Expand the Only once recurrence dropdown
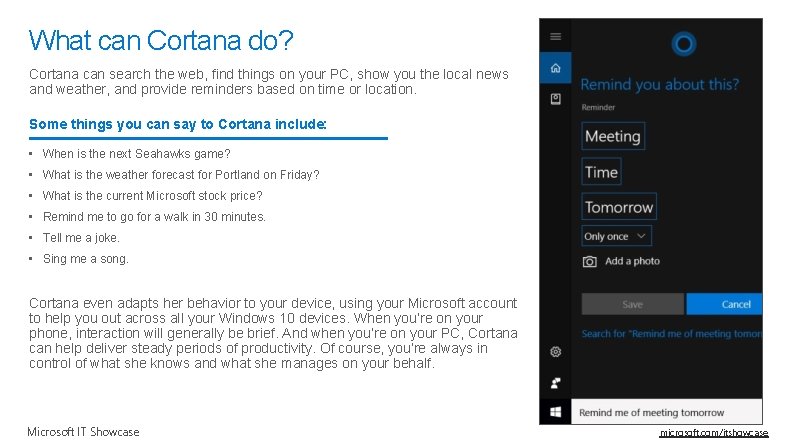The width and height of the screenshot is (792, 448). click(616, 236)
